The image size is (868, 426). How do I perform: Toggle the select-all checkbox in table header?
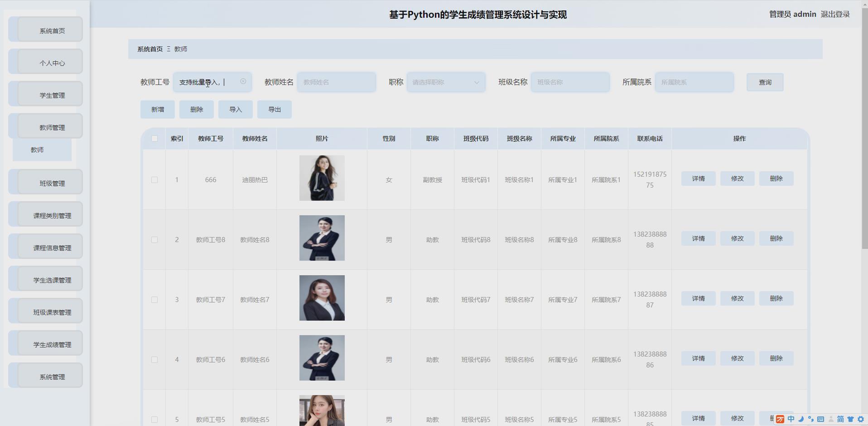tap(154, 139)
